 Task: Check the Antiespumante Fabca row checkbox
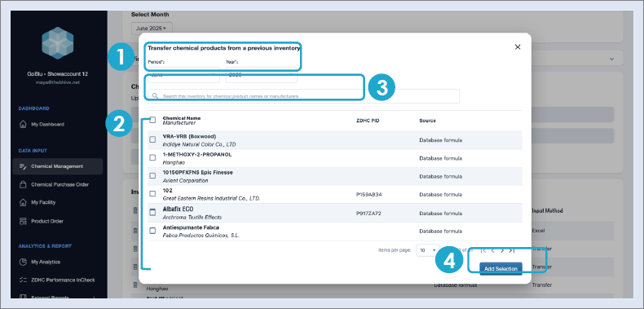click(152, 231)
